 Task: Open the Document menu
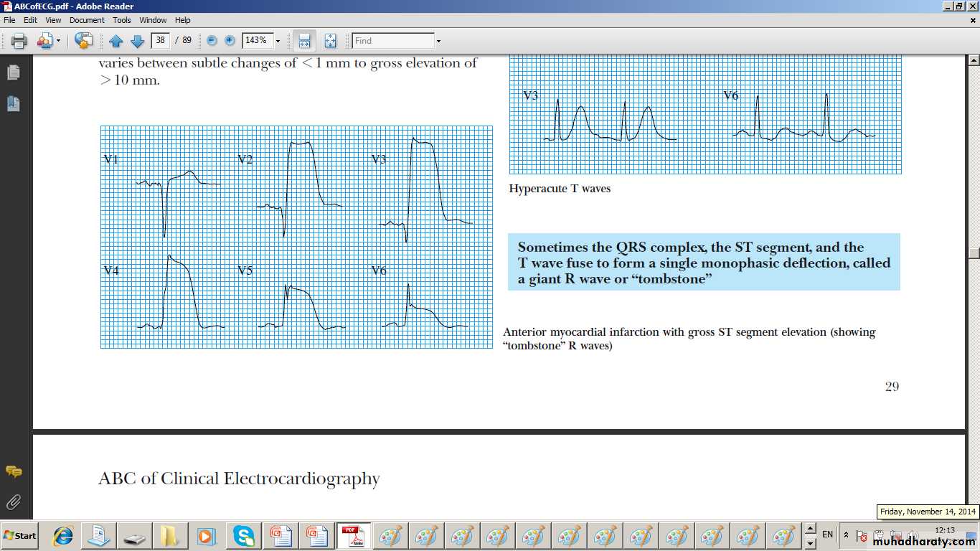(87, 20)
